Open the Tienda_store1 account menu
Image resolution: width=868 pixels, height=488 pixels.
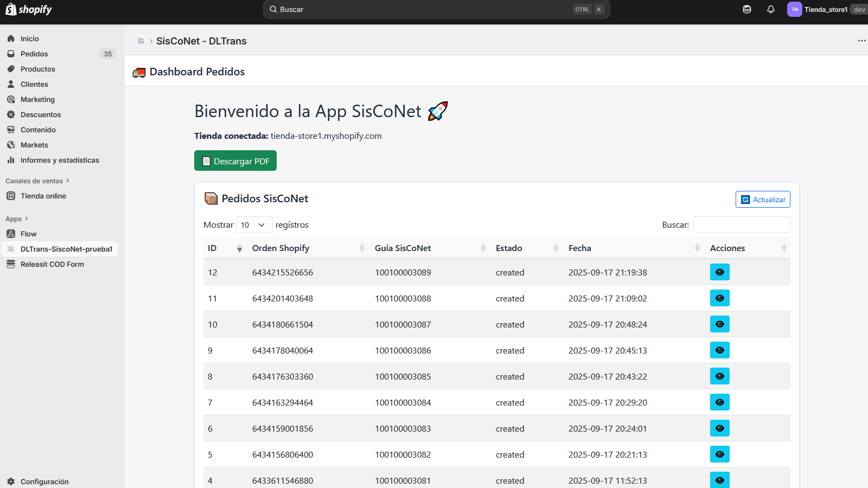[x=825, y=10]
